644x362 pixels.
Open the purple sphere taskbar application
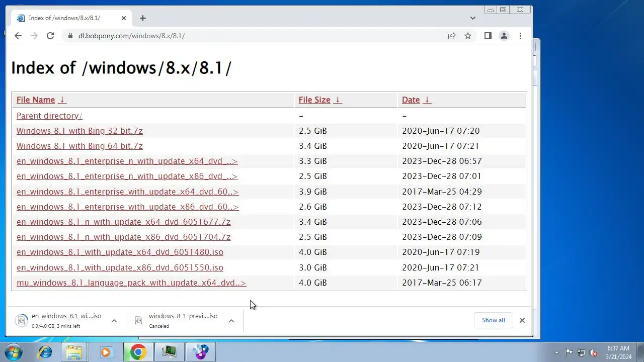coord(201,352)
